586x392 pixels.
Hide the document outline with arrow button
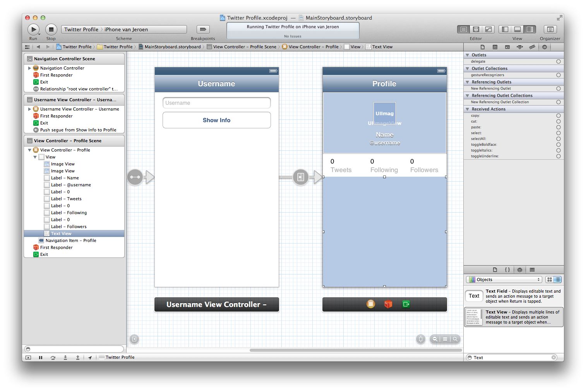pyautogui.click(x=134, y=339)
